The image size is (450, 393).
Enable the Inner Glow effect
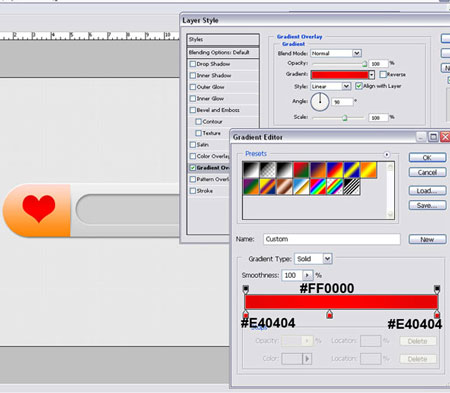[x=193, y=98]
